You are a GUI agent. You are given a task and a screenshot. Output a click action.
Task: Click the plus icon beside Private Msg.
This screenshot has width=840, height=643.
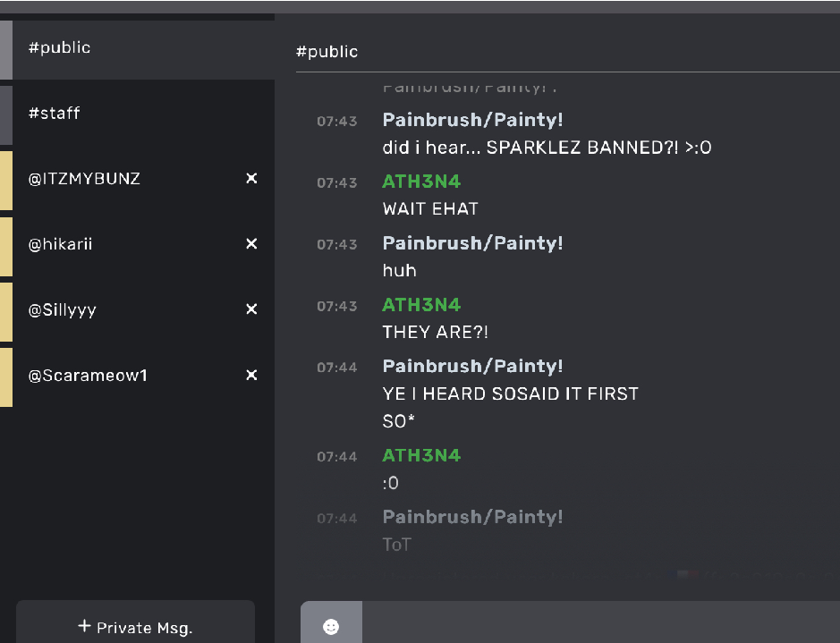click(x=84, y=625)
